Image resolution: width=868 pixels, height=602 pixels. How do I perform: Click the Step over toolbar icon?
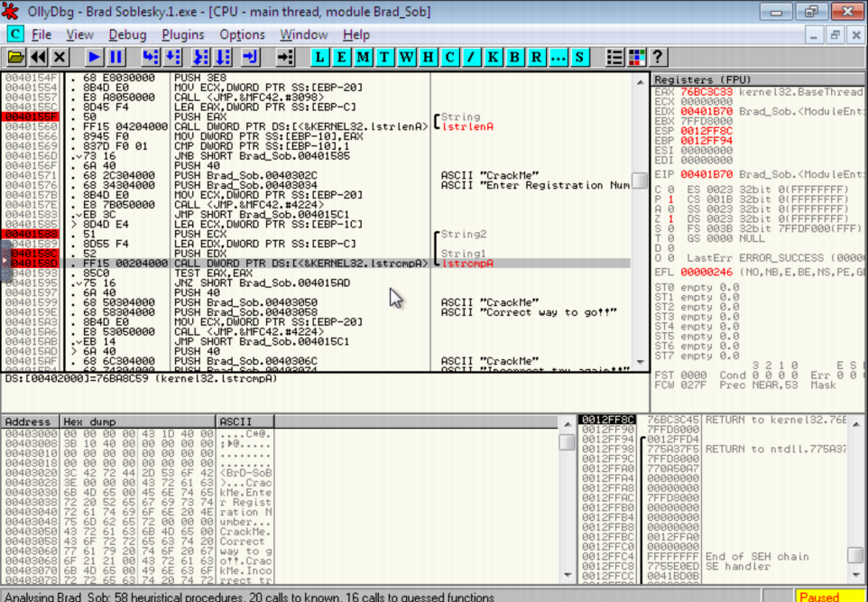pyautogui.click(x=173, y=57)
